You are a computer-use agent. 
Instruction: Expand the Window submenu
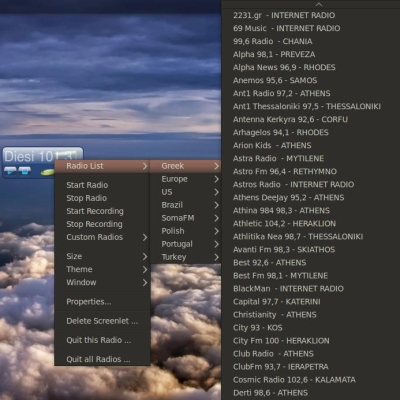pyautogui.click(x=102, y=282)
